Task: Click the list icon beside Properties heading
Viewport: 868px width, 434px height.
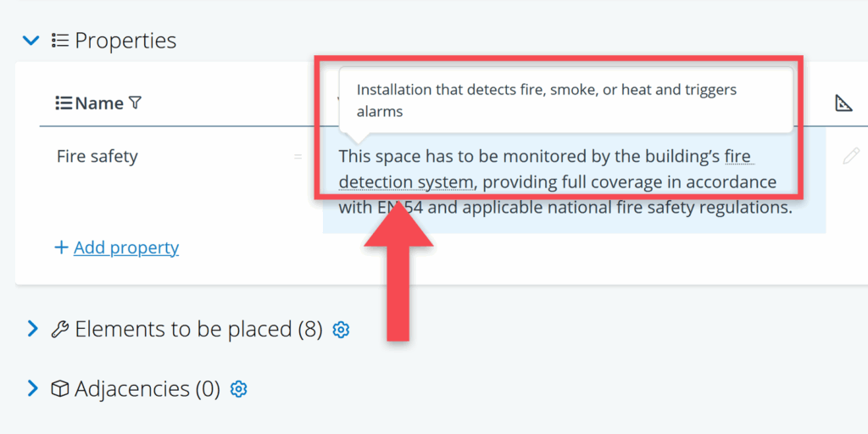Action: point(59,40)
